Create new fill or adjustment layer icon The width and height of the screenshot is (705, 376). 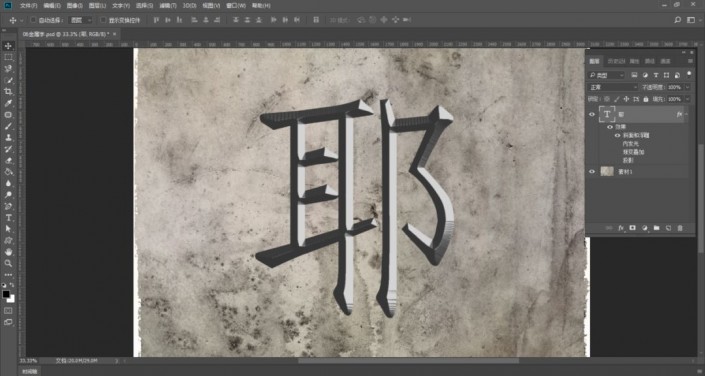(645, 228)
